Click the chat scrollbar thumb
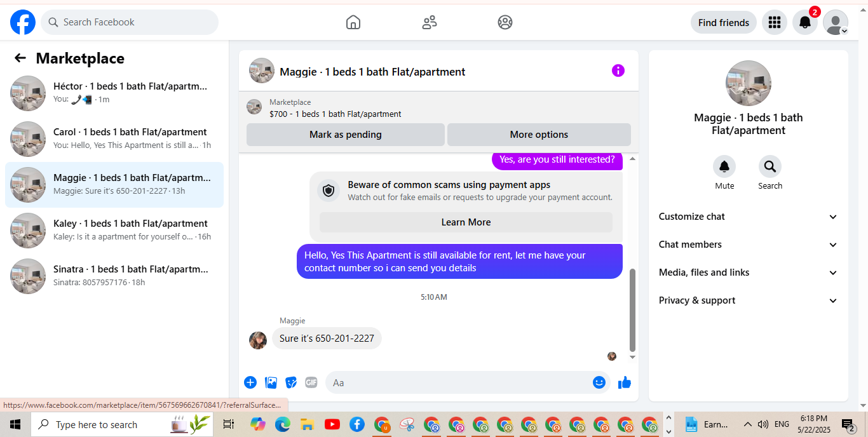 632,310
